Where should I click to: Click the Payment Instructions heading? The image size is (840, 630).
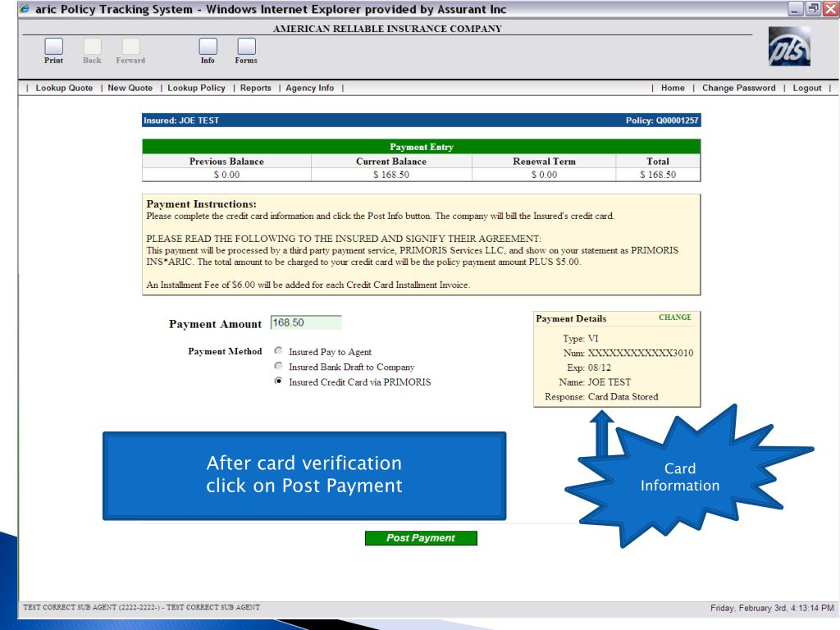(x=202, y=204)
